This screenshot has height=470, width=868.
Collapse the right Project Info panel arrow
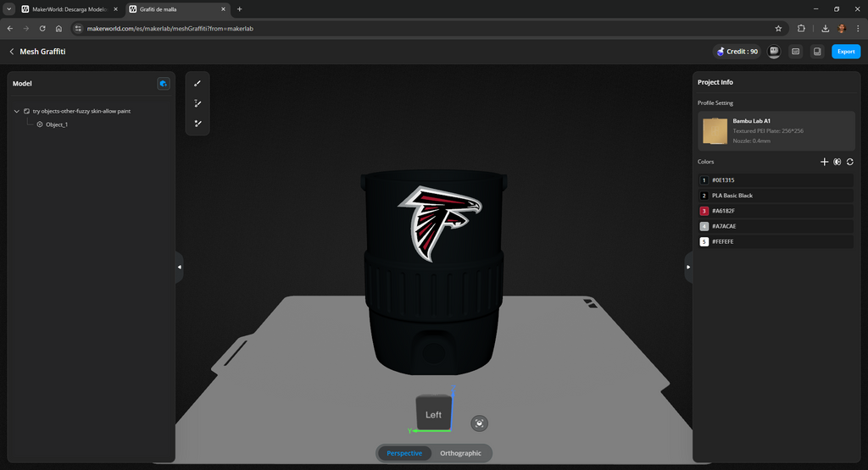(x=688, y=267)
